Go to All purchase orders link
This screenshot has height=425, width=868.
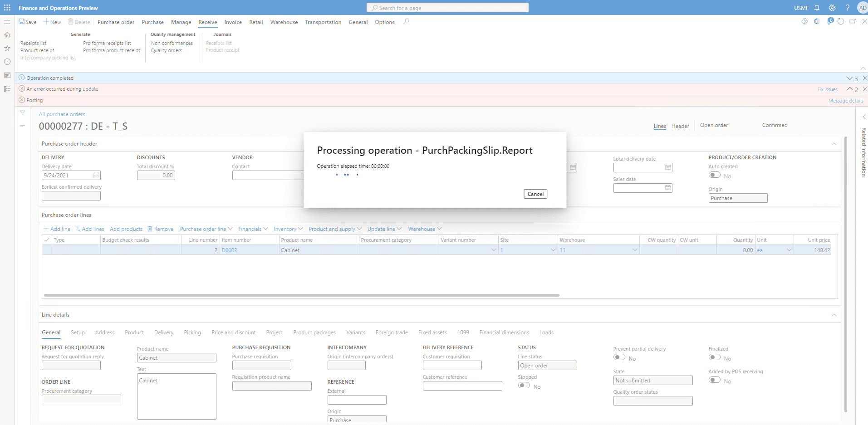62,114
